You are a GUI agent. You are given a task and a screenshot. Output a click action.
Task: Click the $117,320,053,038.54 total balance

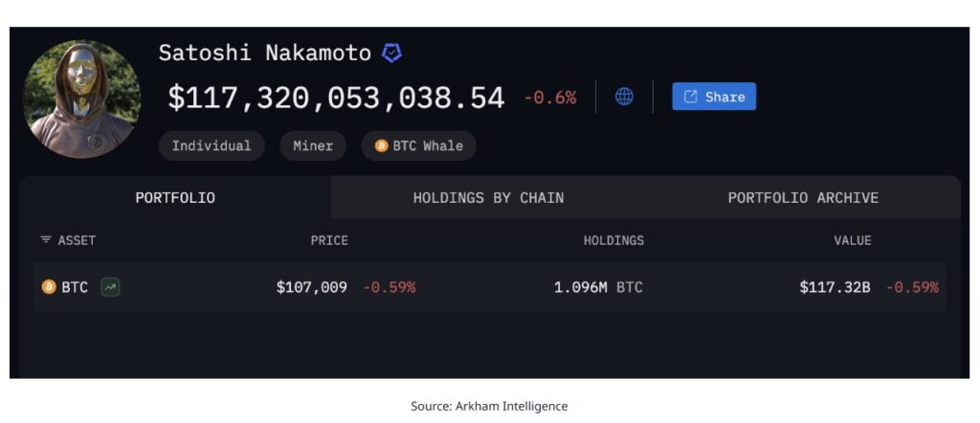[x=335, y=98]
